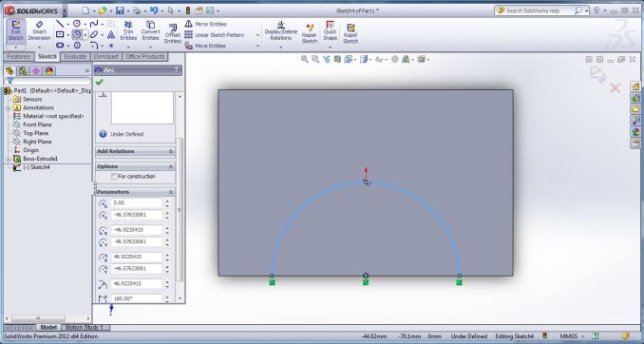Click Mirror Entities
The width and height of the screenshot is (644, 344).
pos(206,25)
